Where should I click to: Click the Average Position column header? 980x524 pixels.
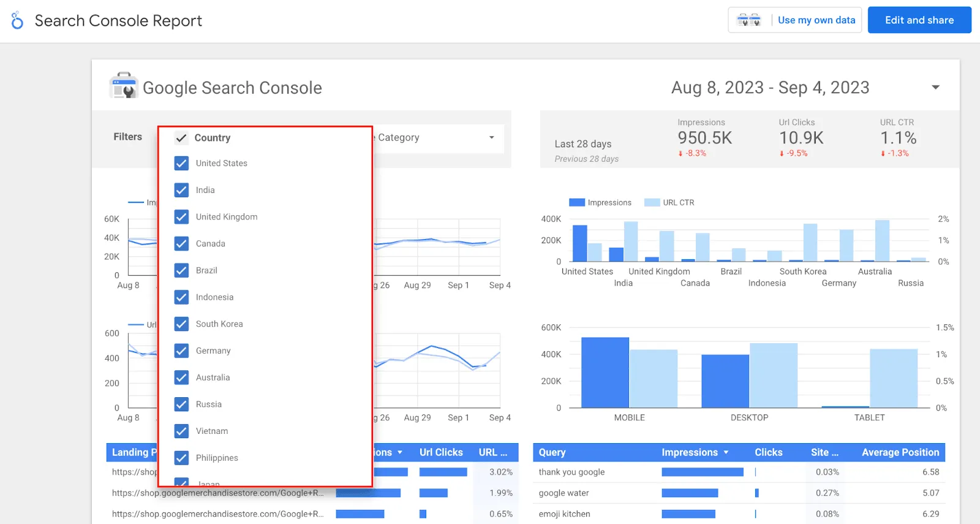pyautogui.click(x=900, y=452)
